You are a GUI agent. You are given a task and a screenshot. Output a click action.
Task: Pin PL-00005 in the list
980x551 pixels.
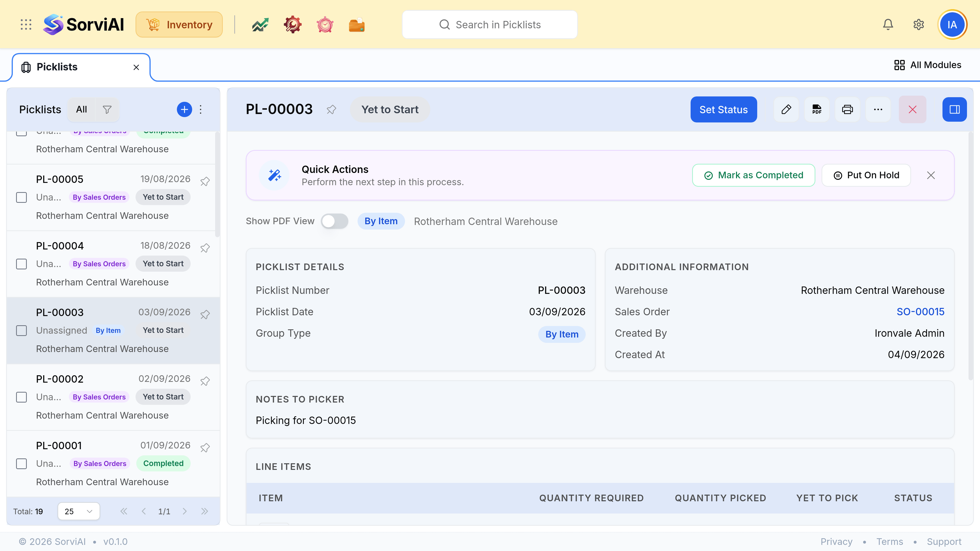click(205, 181)
